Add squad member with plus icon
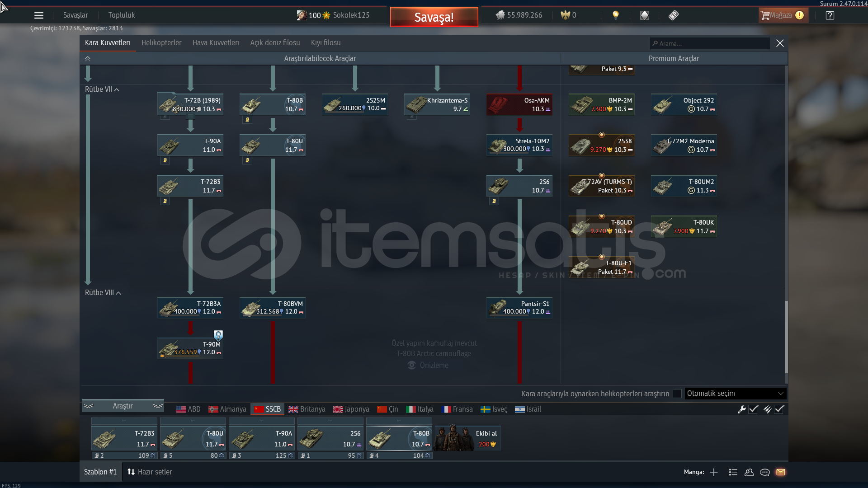868x488 pixels. [714, 472]
